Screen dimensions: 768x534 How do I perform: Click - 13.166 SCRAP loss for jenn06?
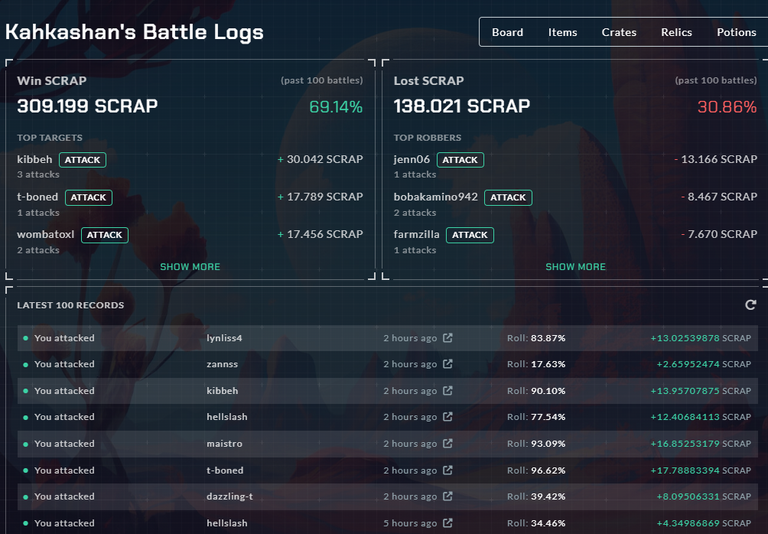716,159
